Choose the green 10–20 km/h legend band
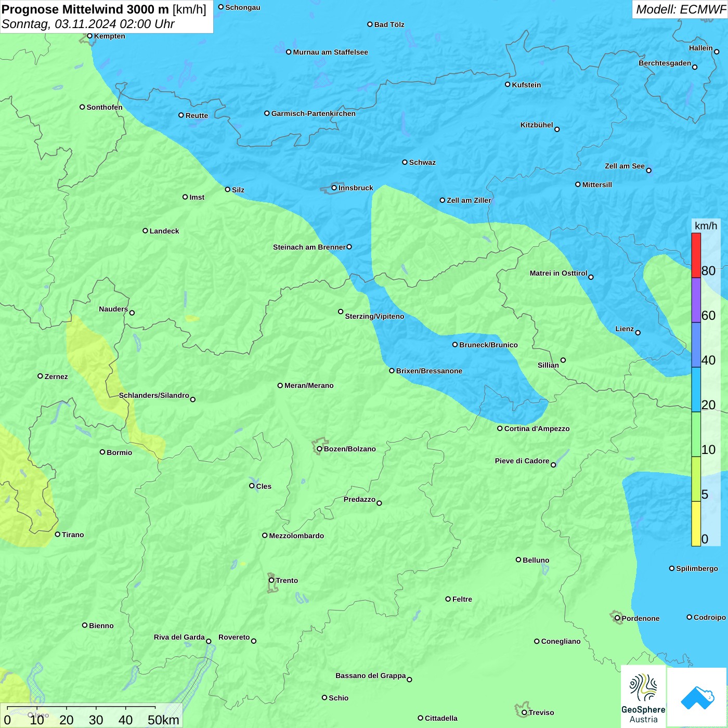 [696, 435]
